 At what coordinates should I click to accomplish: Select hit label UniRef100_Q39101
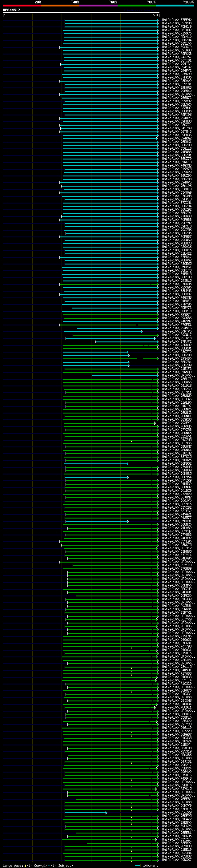click(177, 84)
